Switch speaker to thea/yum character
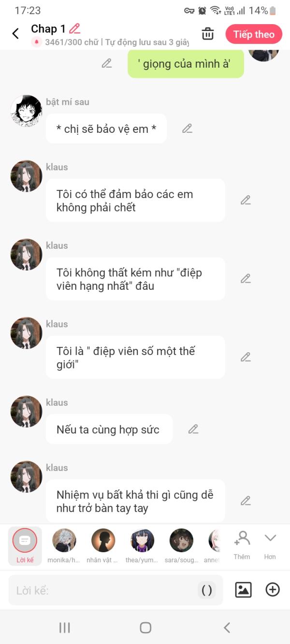 pos(142,541)
